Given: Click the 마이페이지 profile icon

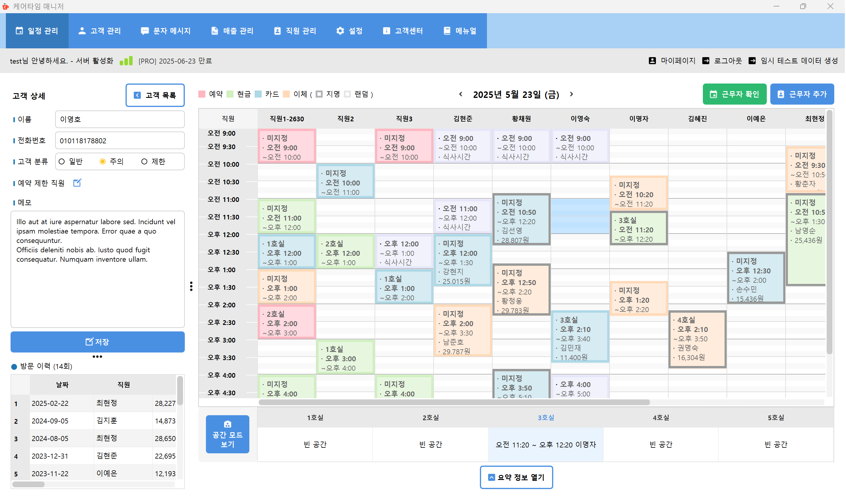Looking at the screenshot, I should point(652,60).
